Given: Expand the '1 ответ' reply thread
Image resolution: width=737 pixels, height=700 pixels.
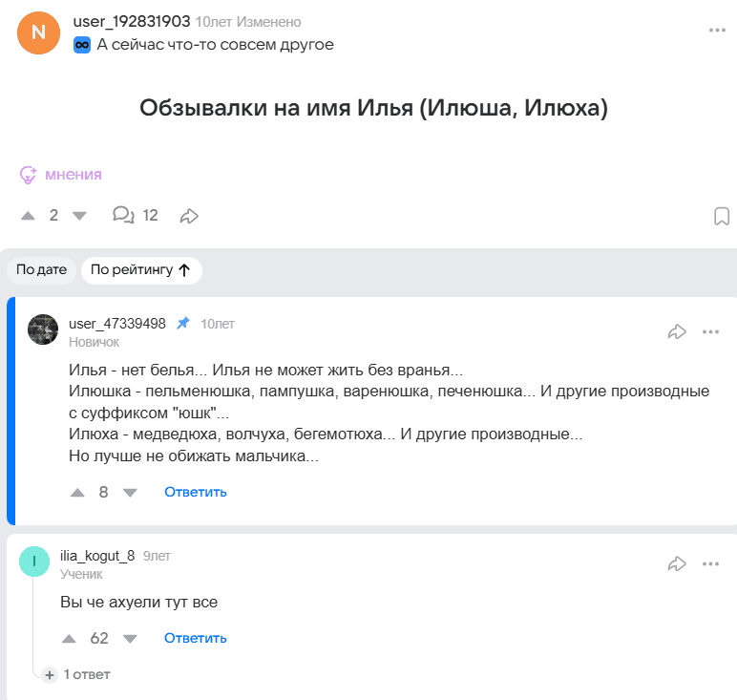Looking at the screenshot, I should 77,675.
